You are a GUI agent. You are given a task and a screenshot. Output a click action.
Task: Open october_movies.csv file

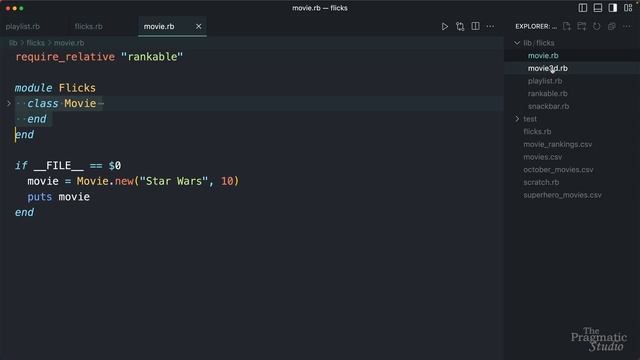558,169
